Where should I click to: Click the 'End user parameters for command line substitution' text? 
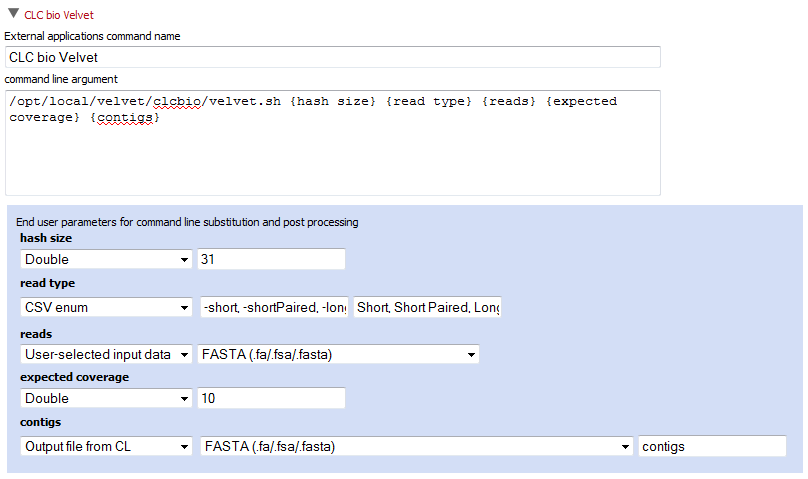tap(187, 222)
